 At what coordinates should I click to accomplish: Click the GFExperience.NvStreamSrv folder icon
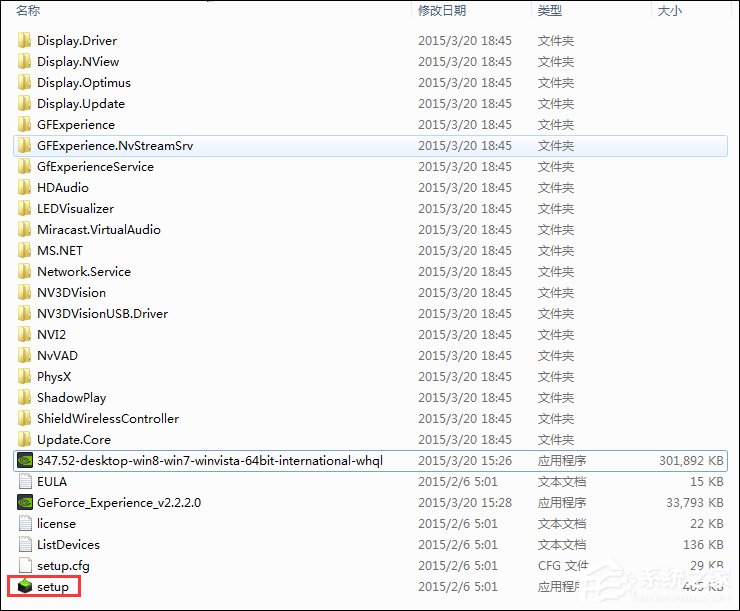click(x=25, y=145)
